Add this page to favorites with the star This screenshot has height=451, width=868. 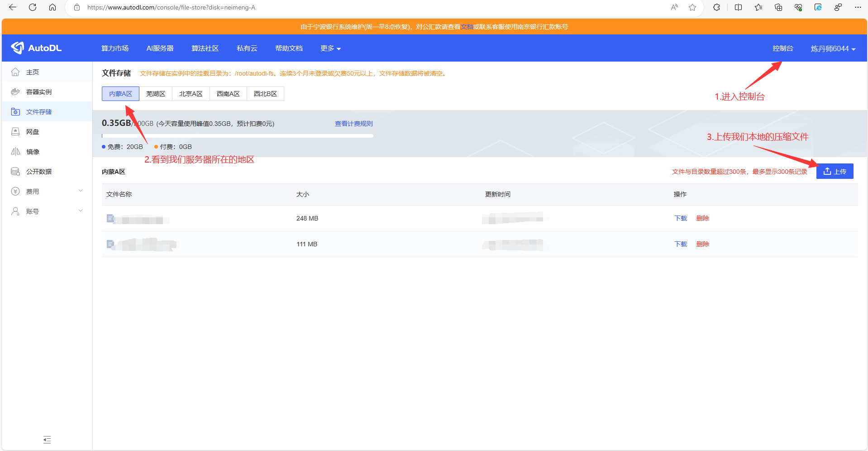point(692,7)
